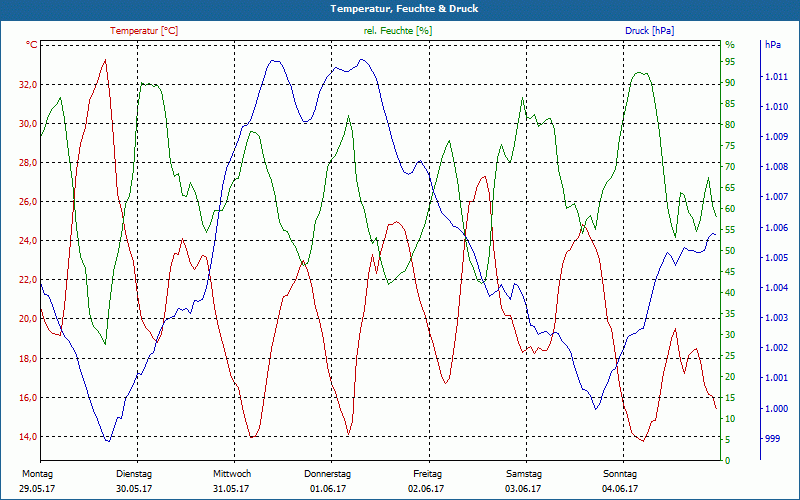
Task: Click the 26,0 temperature axis value
Action: pos(29,202)
